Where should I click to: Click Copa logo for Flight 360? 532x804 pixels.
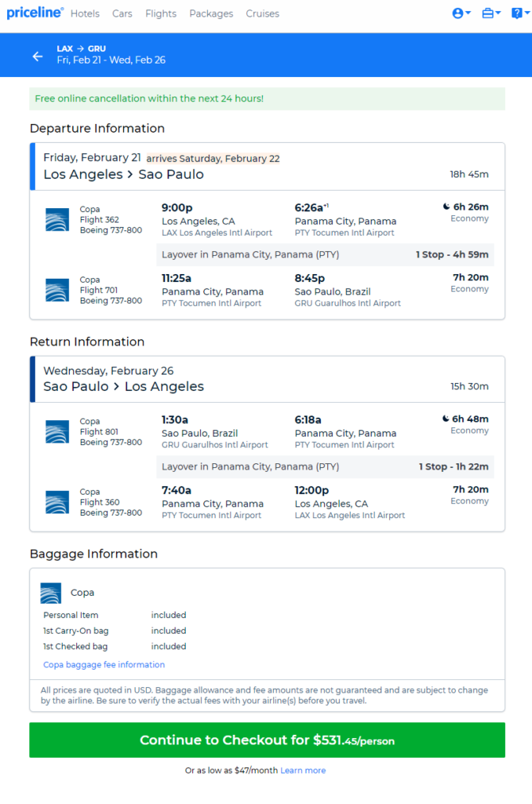tap(57, 502)
